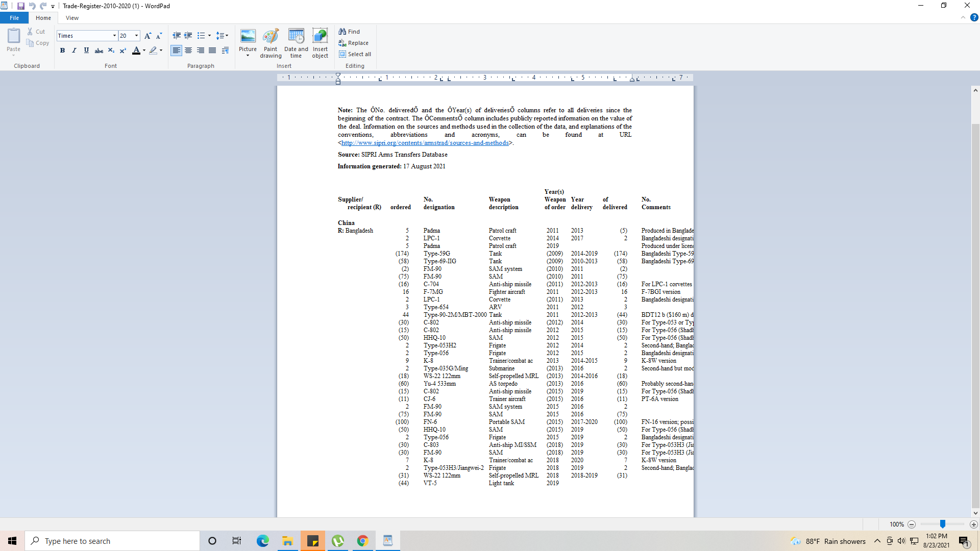Expand the Picture dropdown arrow
The height and width of the screenshot is (551, 980).
248,56
